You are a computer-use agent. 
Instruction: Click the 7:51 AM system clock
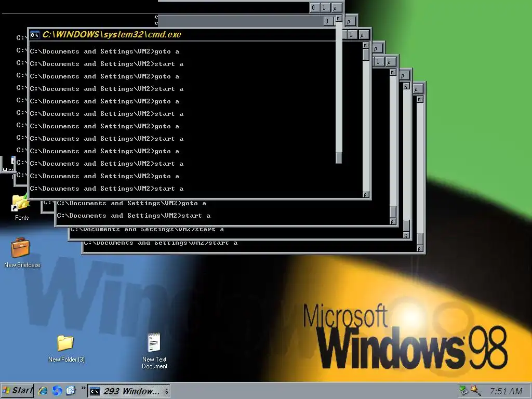[506, 391]
